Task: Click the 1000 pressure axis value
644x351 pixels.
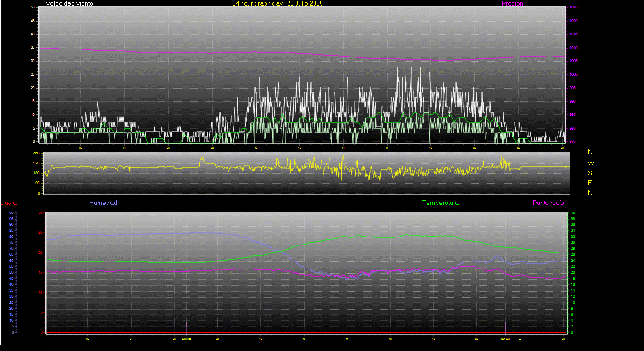Action: click(573, 74)
